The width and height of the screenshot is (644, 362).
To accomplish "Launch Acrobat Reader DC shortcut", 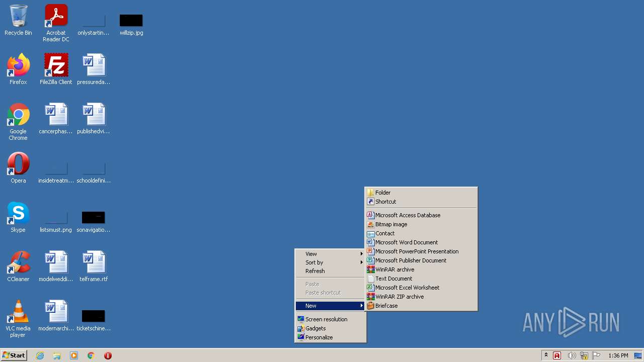I will (x=56, y=23).
